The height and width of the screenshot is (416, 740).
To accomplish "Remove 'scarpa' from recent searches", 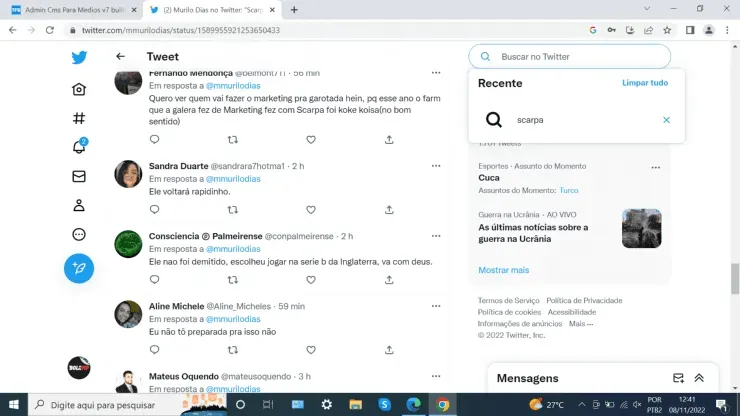I will (666, 120).
